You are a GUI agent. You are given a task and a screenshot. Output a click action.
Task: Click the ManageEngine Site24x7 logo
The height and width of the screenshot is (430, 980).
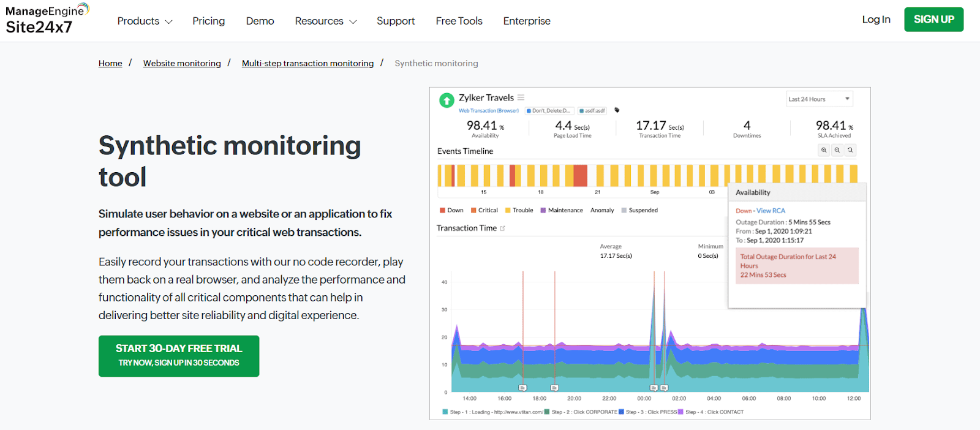(x=47, y=19)
